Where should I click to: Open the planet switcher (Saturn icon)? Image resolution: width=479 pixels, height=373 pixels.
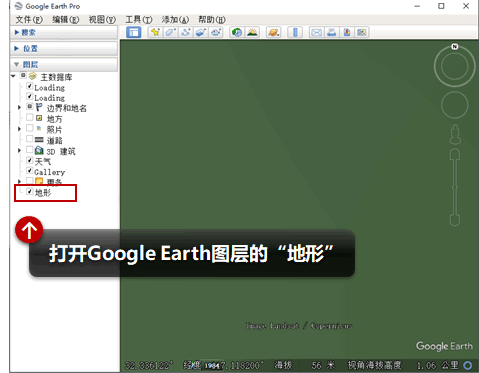click(273, 32)
